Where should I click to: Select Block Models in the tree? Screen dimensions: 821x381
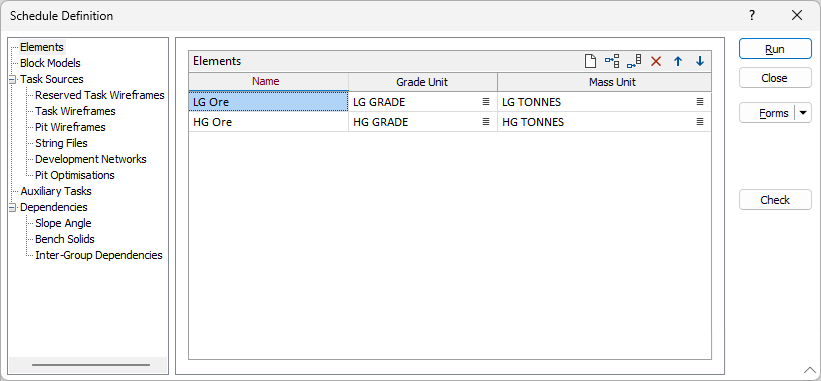tap(50, 63)
